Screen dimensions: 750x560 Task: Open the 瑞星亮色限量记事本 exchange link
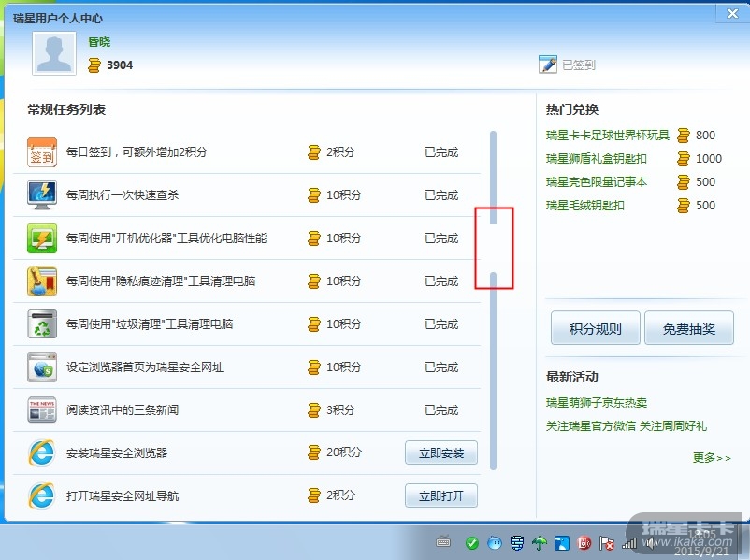[596, 182]
